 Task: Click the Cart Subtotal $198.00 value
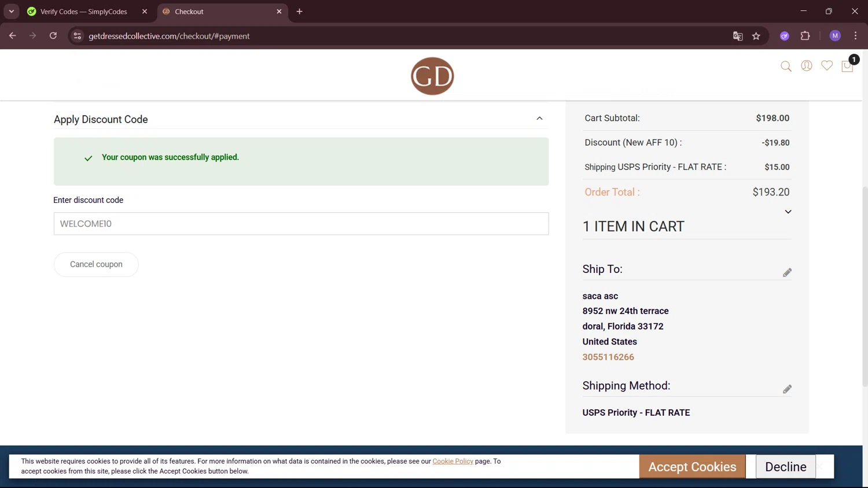click(x=773, y=118)
